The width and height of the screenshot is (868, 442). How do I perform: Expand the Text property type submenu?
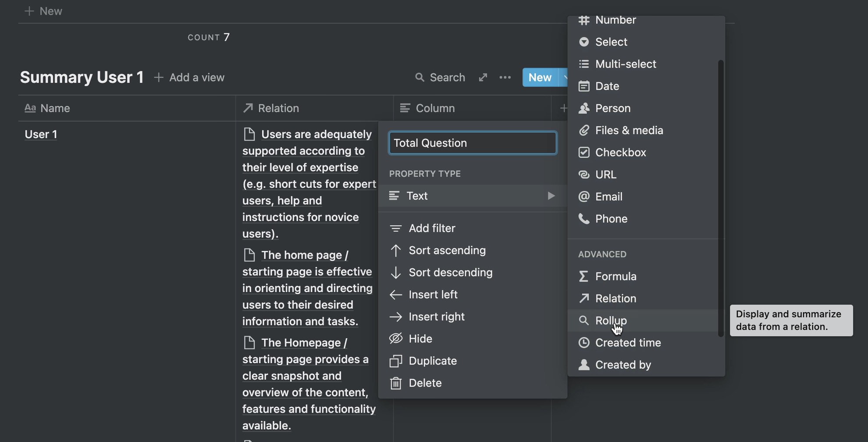472,196
